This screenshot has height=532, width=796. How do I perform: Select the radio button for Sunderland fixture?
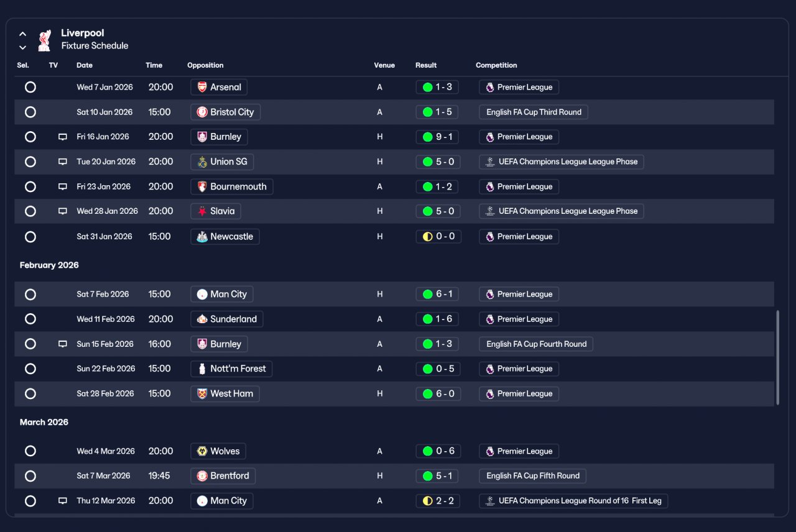30,319
